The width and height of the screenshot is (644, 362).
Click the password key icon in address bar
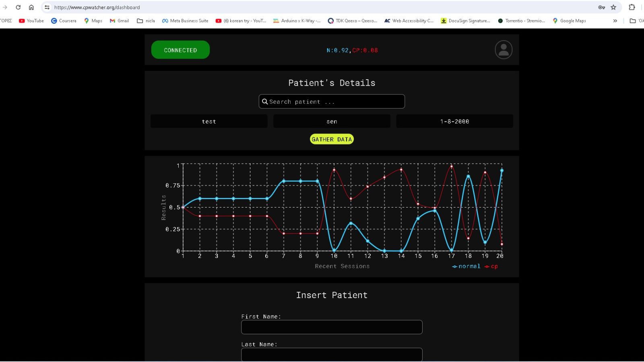coord(601,7)
